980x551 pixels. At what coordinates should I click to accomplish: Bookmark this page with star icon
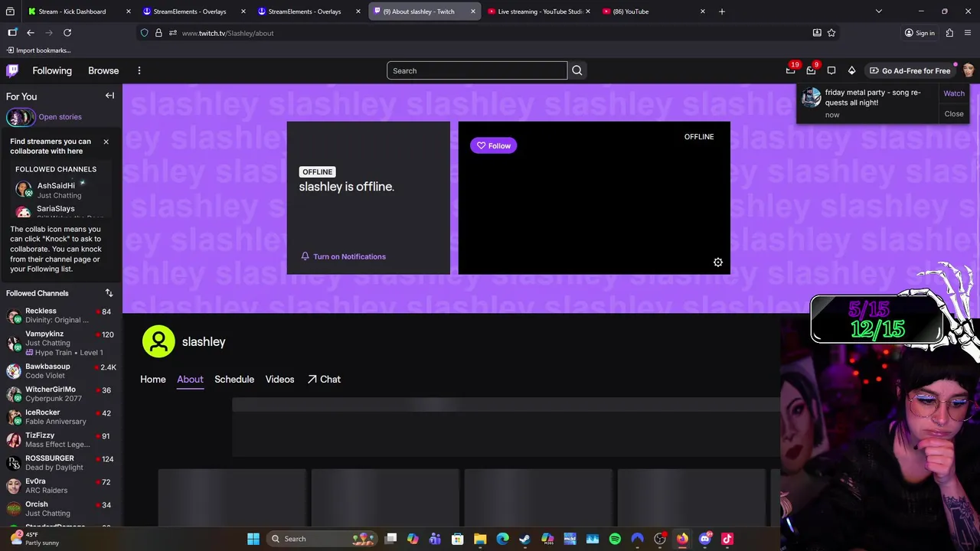[831, 33]
